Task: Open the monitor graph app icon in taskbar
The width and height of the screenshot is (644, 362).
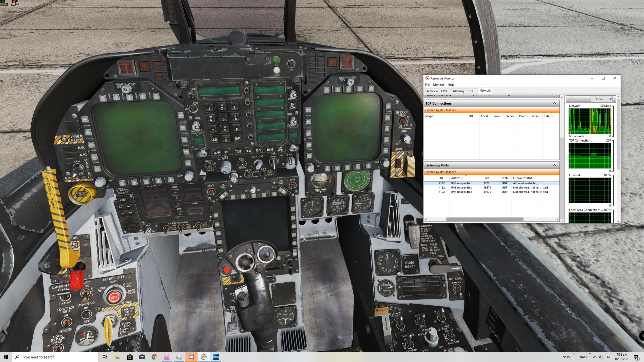Action: 179,357
